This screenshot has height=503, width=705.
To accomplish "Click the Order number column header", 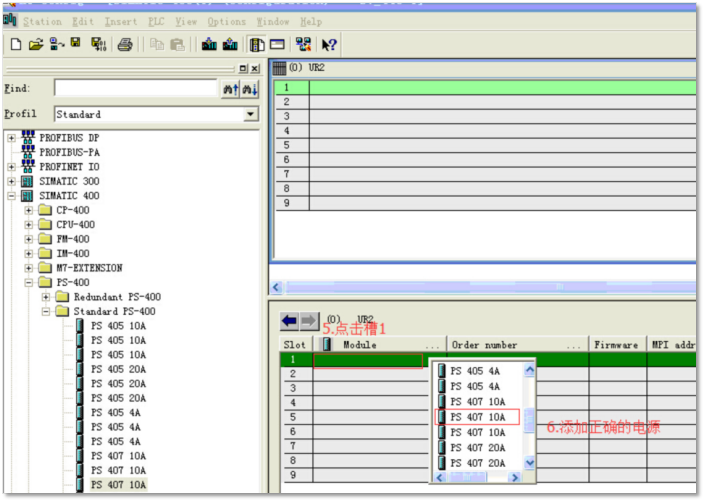I will click(485, 345).
